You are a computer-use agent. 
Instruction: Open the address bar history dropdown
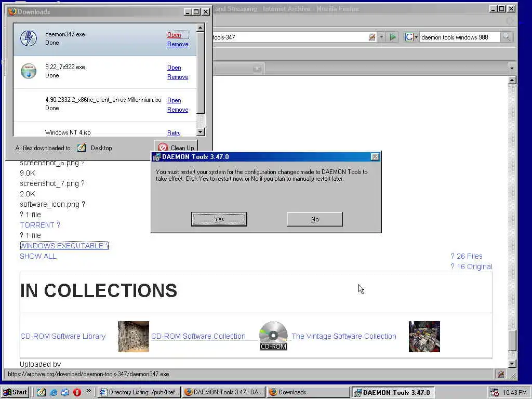pos(381,37)
